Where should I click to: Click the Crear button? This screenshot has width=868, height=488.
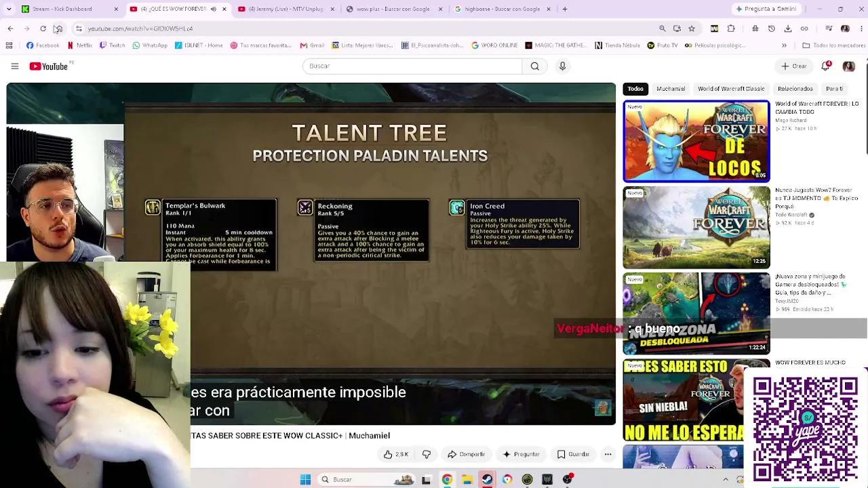(794, 66)
